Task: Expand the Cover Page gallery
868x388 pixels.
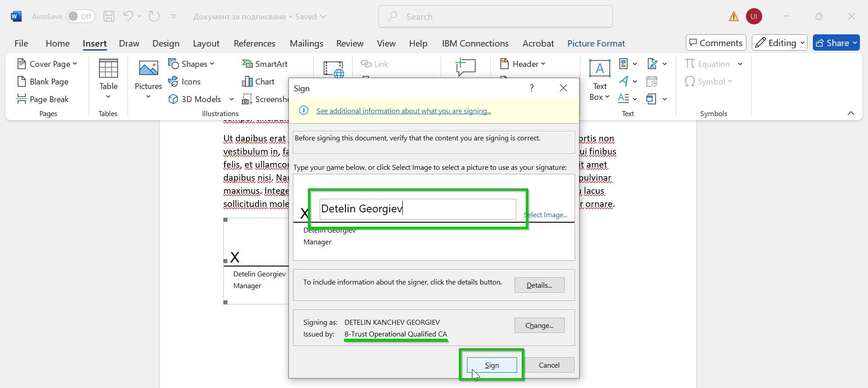Action: (47, 64)
